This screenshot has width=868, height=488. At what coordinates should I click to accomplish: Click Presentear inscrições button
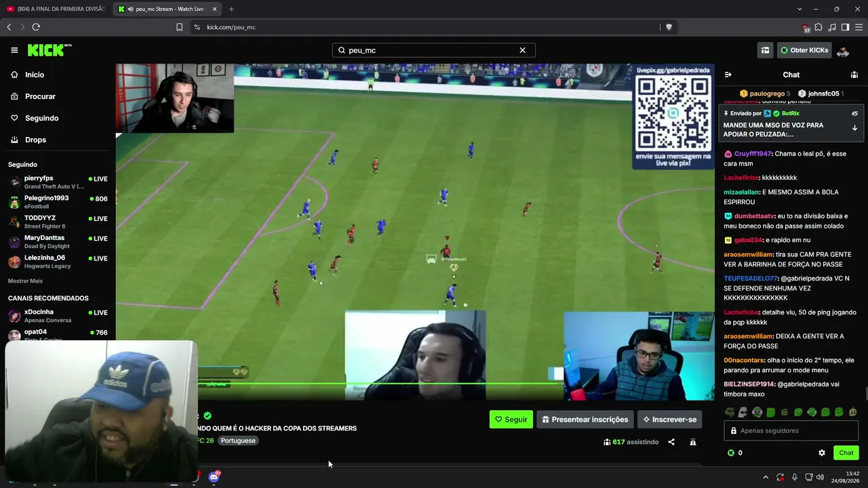(585, 420)
